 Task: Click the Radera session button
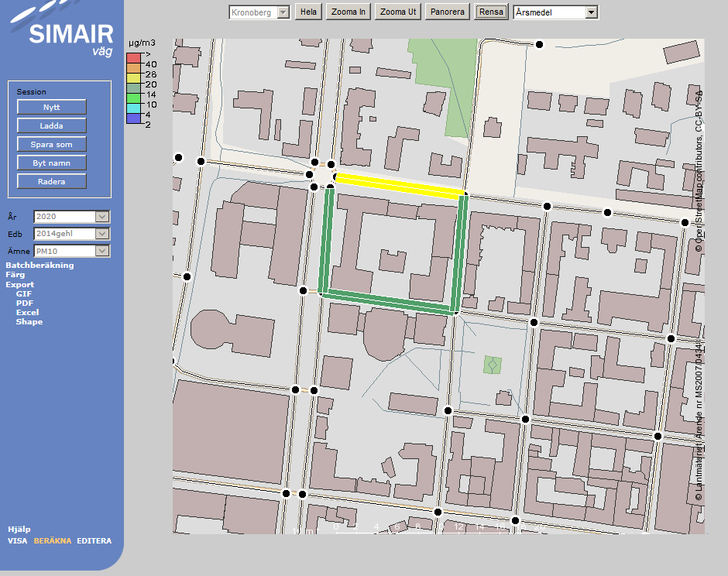(x=52, y=181)
